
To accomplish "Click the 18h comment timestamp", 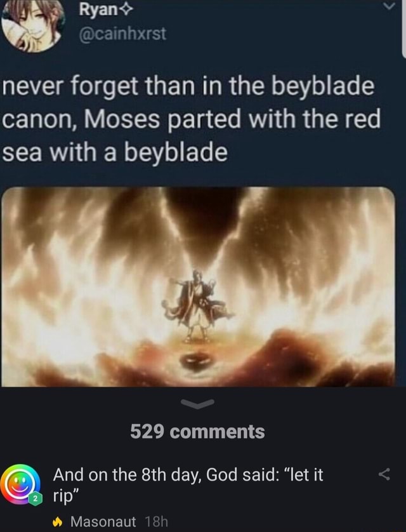I will pos(156,522).
